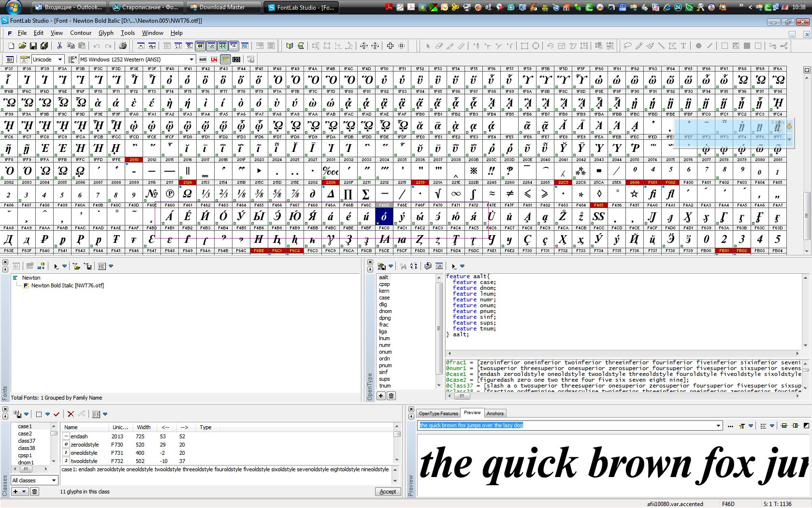Delete class with trash button in Classes panel
The width and height of the screenshot is (812, 508).
[35, 492]
